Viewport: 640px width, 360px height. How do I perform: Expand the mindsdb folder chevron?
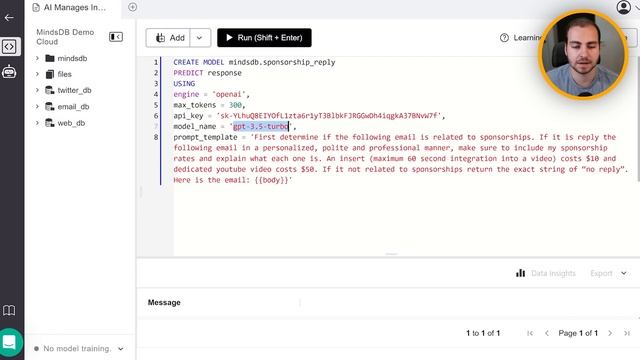[x=37, y=58]
